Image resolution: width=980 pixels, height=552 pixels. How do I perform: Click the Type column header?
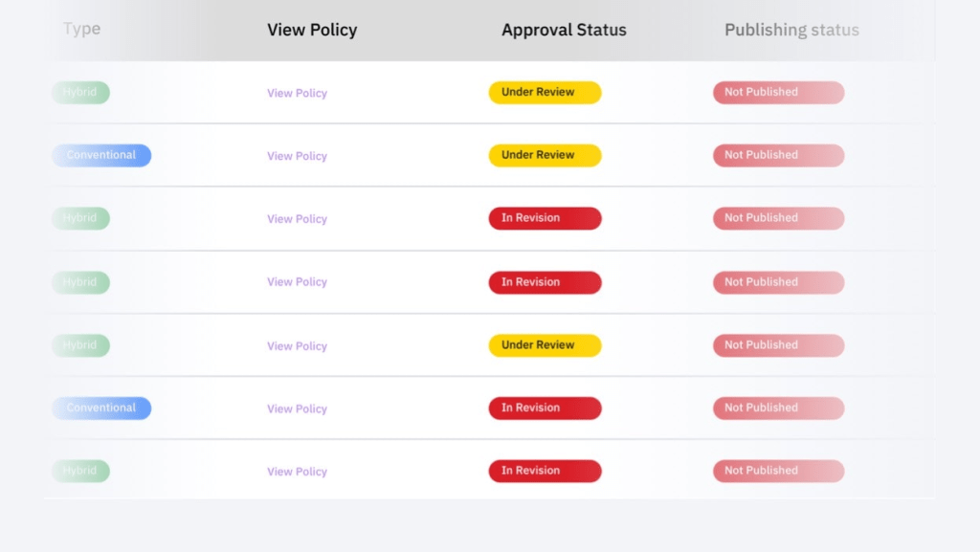point(81,30)
